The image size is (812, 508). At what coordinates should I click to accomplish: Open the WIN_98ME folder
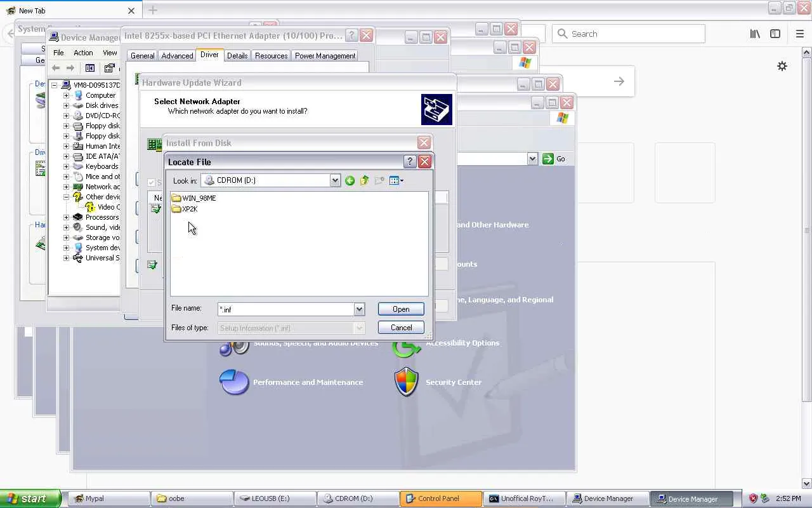193,198
